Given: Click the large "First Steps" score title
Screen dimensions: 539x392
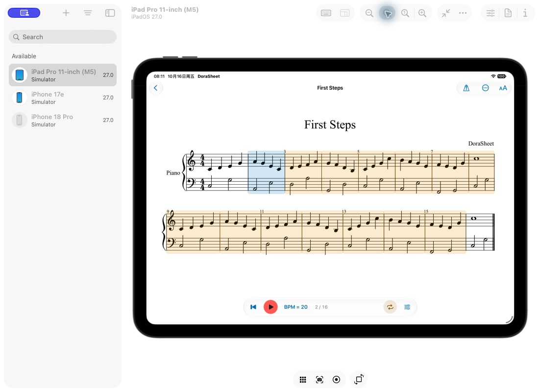Looking at the screenshot, I should (x=330, y=125).
